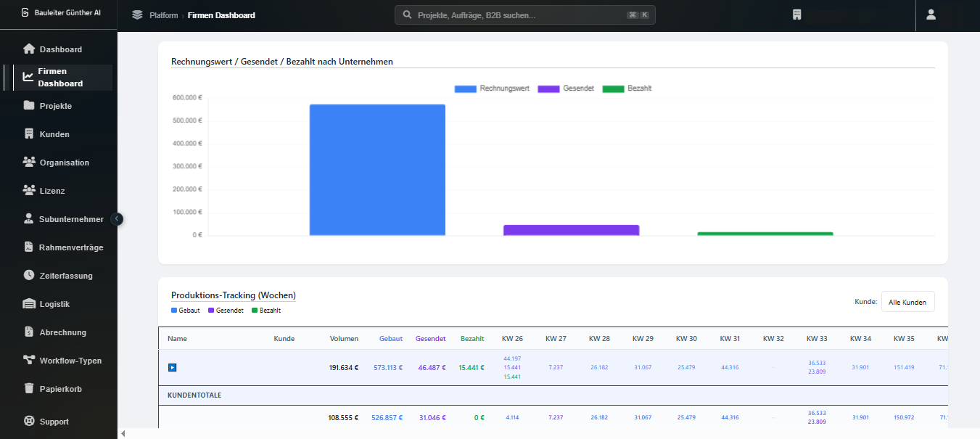Image resolution: width=980 pixels, height=439 pixels.
Task: Click the Gesendet column header
Action: 431,339
